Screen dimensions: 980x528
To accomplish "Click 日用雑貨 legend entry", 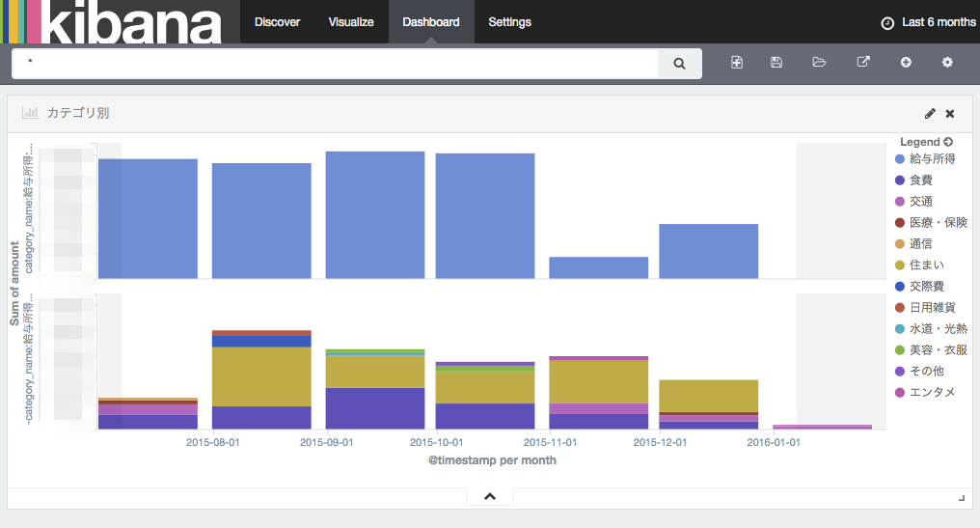I will 926,308.
